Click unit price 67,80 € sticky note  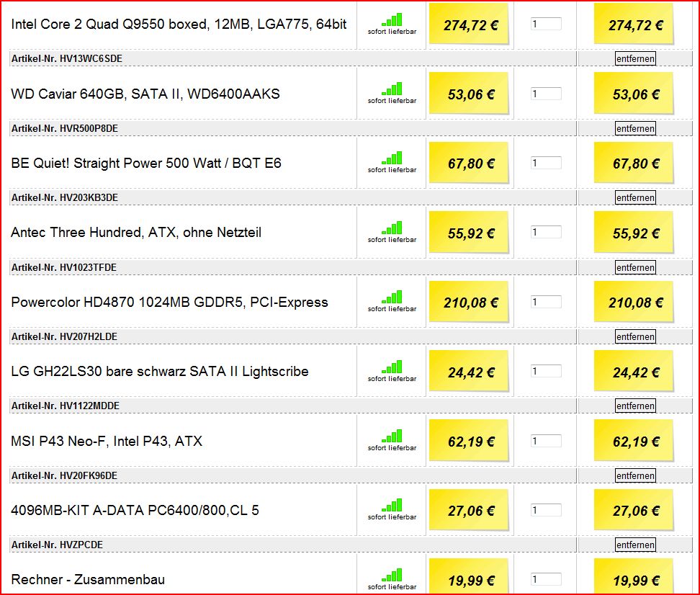click(469, 163)
